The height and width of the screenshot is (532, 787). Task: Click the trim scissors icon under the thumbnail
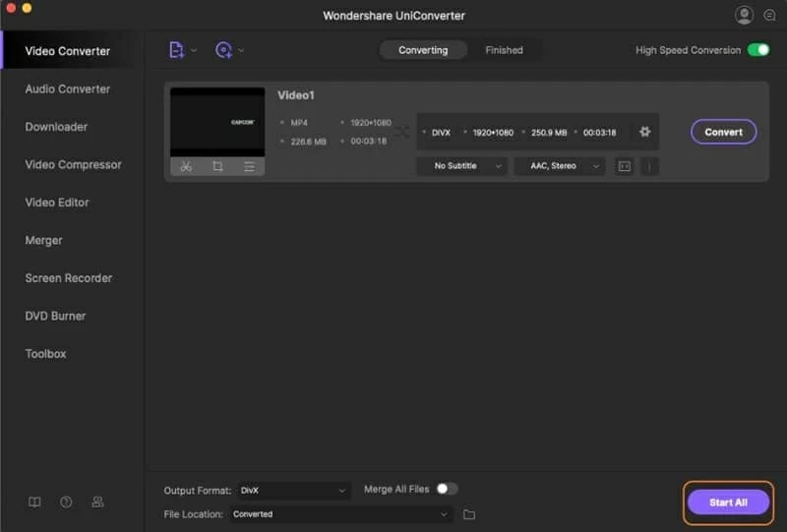(186, 166)
